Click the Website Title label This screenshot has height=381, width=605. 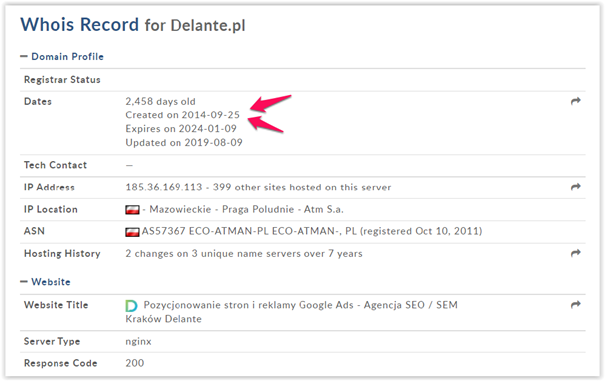click(56, 305)
